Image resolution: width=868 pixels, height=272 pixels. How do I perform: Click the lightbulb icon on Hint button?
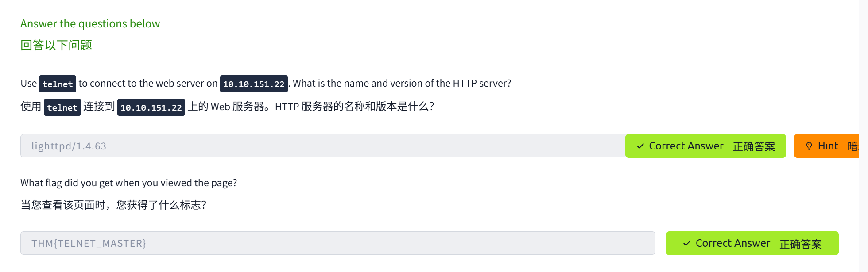point(809,146)
